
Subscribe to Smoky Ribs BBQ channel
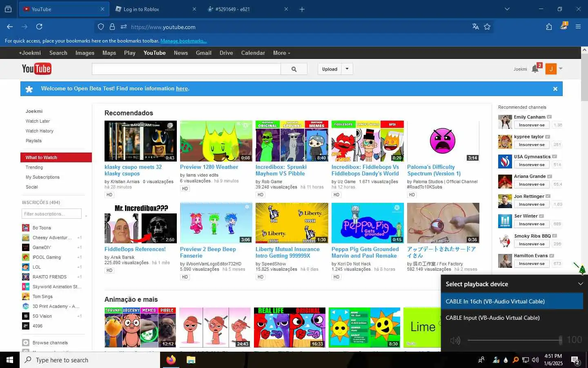click(x=531, y=244)
